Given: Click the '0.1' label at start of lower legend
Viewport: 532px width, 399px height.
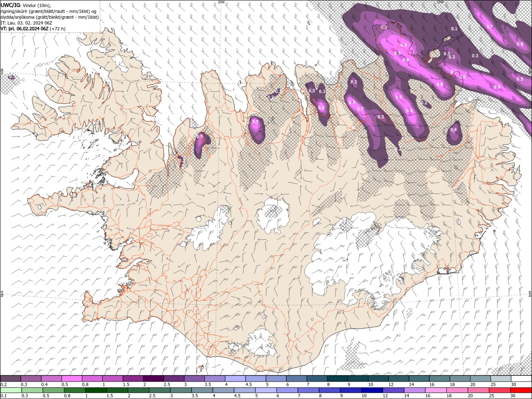Looking at the screenshot, I should click(x=4, y=396).
